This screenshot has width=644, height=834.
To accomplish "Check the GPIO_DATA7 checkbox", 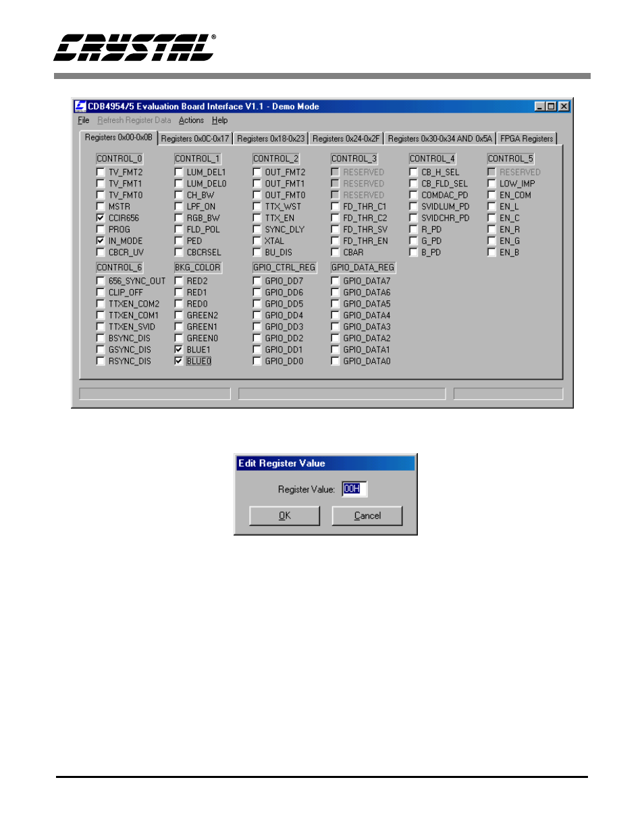I will 336,281.
